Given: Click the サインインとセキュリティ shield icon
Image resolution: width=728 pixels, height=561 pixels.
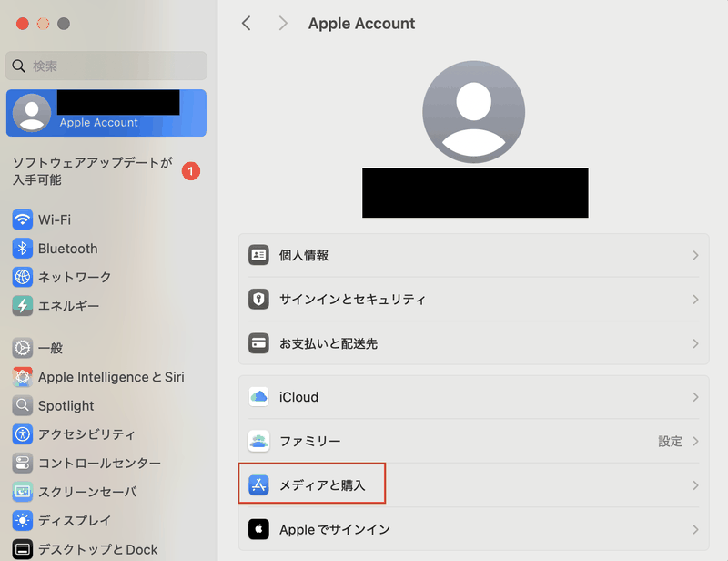Looking at the screenshot, I should click(x=258, y=299).
